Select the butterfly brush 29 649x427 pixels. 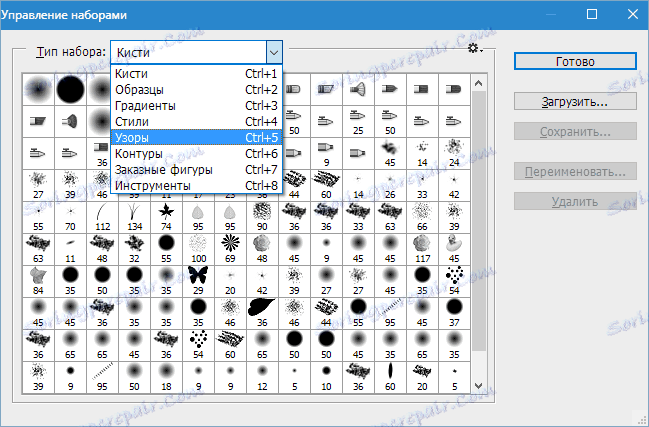pyautogui.click(x=198, y=281)
